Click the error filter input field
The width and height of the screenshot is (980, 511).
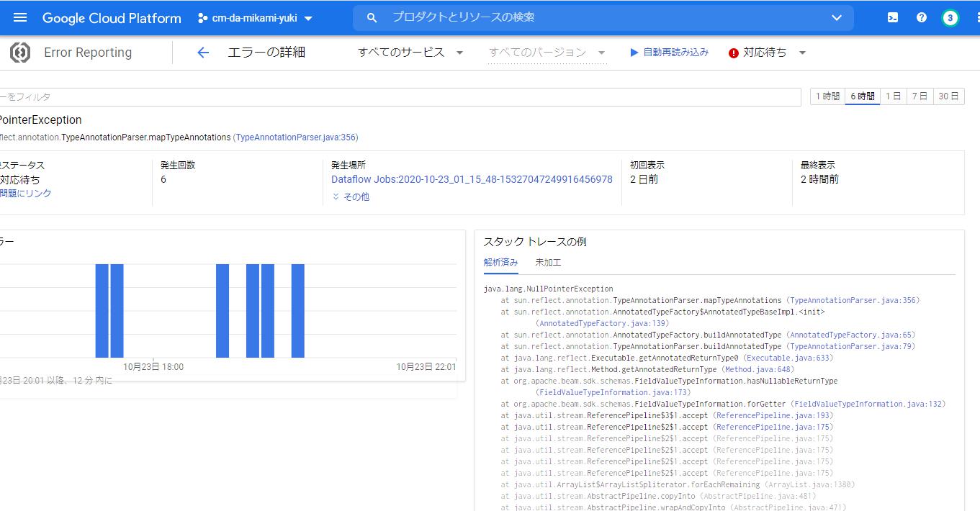pos(360,96)
